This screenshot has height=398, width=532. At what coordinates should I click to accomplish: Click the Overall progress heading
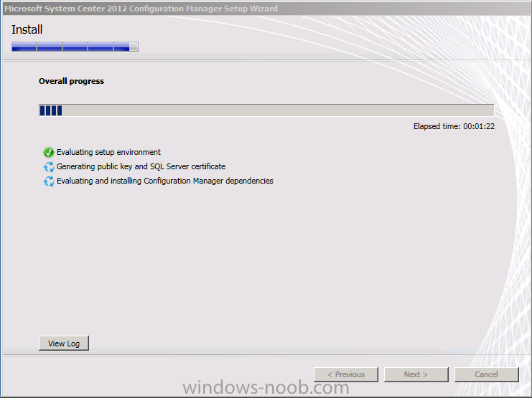[x=71, y=81]
